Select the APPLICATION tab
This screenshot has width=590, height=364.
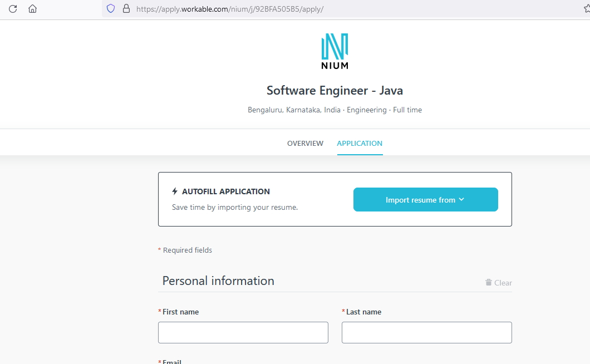click(x=360, y=144)
